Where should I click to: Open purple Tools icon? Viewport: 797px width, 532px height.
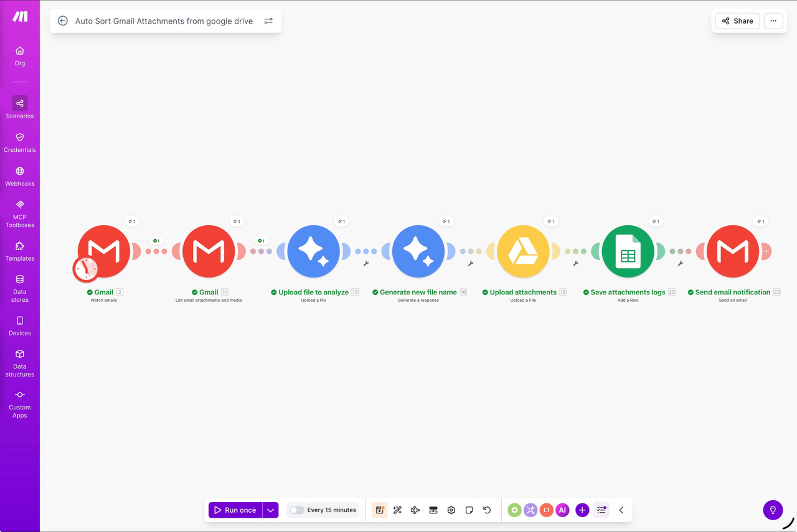click(531, 510)
